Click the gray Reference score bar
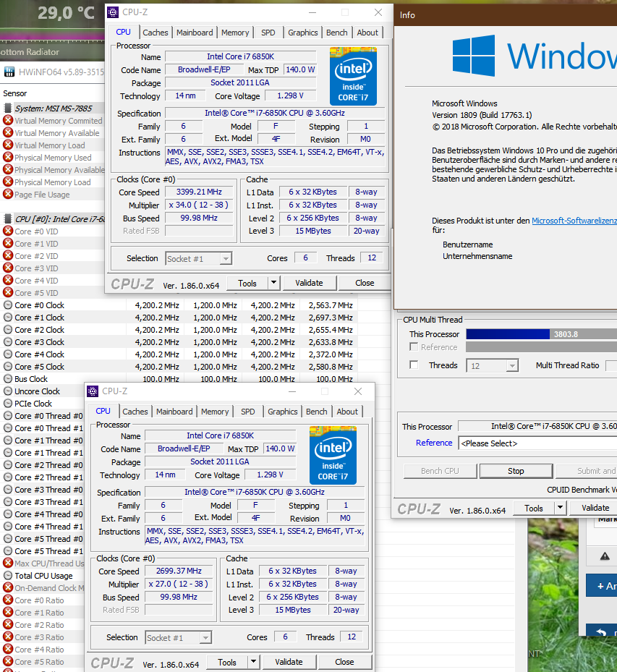The height and width of the screenshot is (672, 617). (542, 346)
